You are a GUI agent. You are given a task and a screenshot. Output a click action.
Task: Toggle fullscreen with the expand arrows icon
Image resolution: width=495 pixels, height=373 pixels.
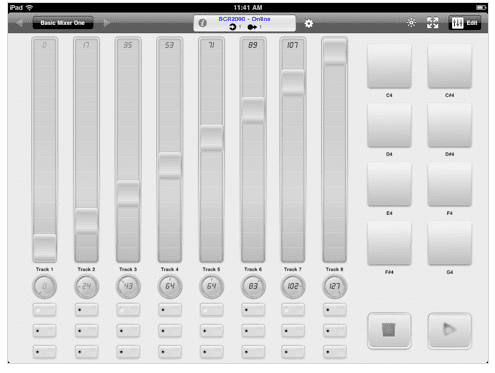(x=433, y=23)
